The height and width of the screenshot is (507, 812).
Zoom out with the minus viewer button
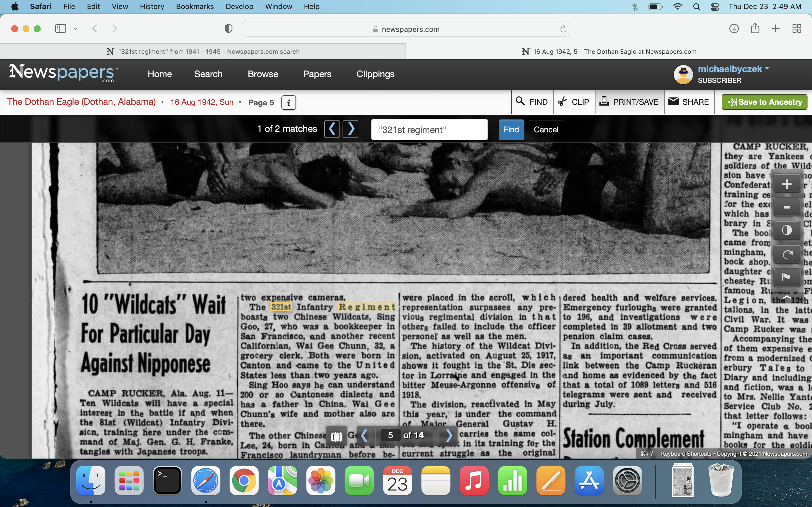(x=787, y=208)
